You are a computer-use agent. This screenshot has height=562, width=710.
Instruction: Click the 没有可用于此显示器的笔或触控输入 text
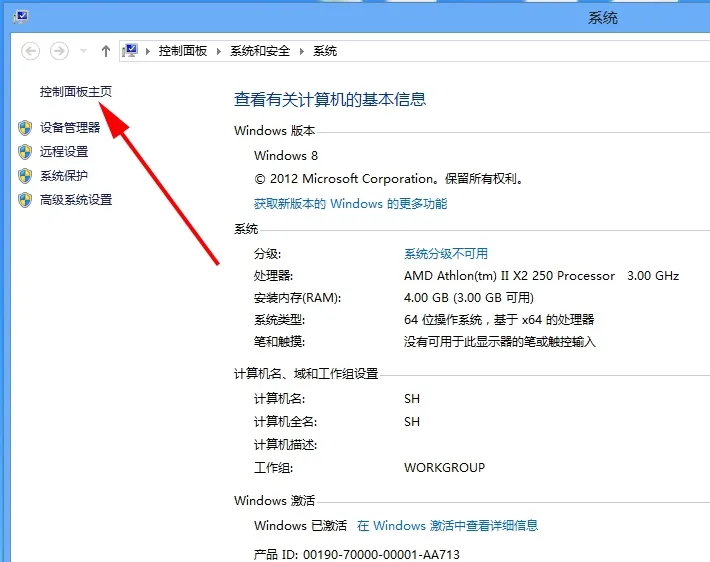(x=500, y=341)
